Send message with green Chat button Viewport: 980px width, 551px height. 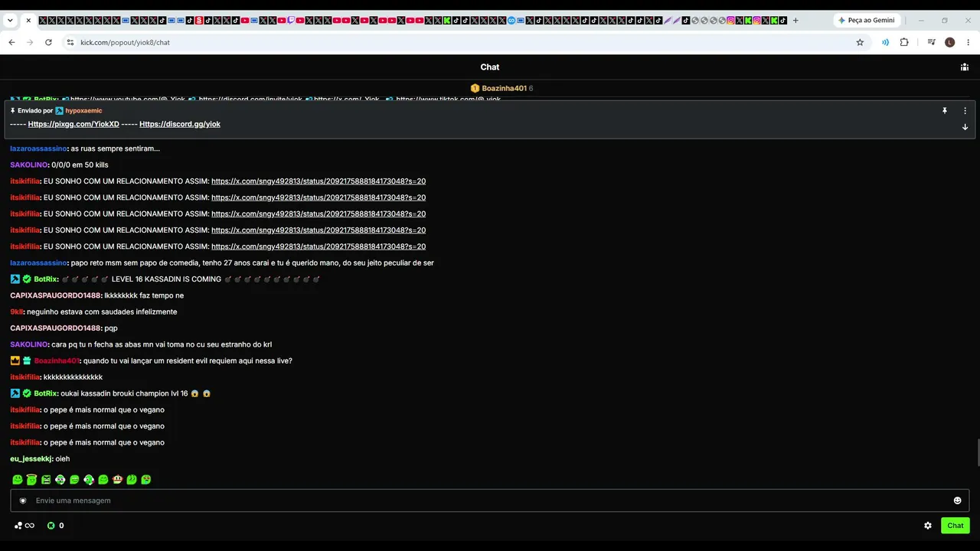pos(955,526)
